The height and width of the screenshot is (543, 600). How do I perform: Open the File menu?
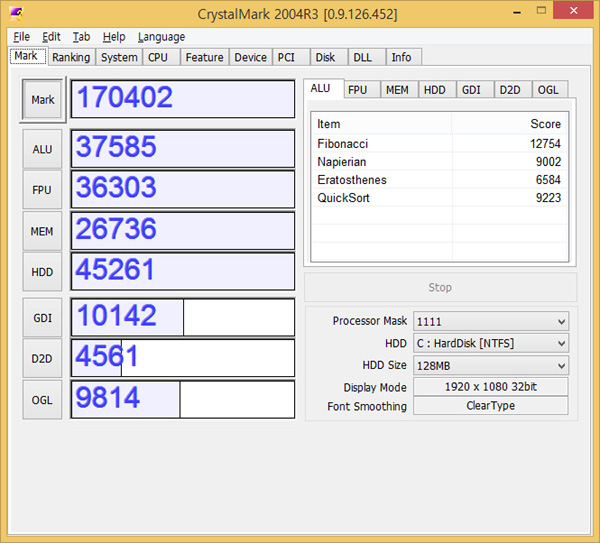[x=21, y=37]
